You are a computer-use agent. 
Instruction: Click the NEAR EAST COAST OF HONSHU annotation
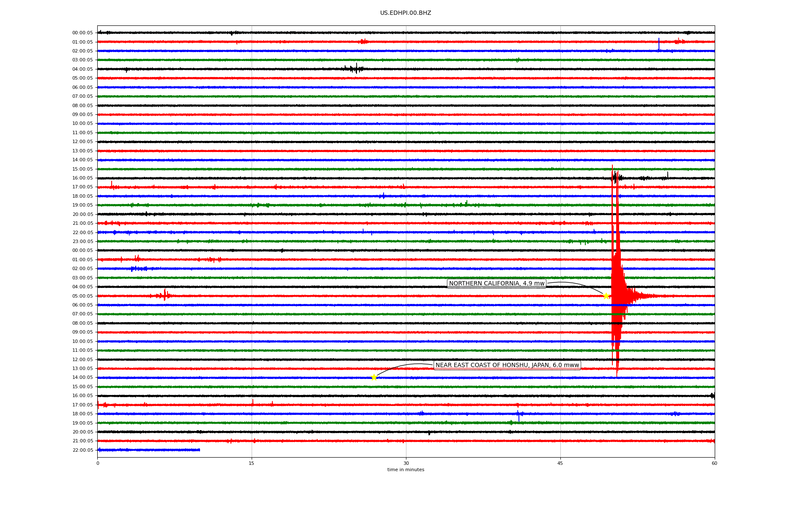click(507, 365)
